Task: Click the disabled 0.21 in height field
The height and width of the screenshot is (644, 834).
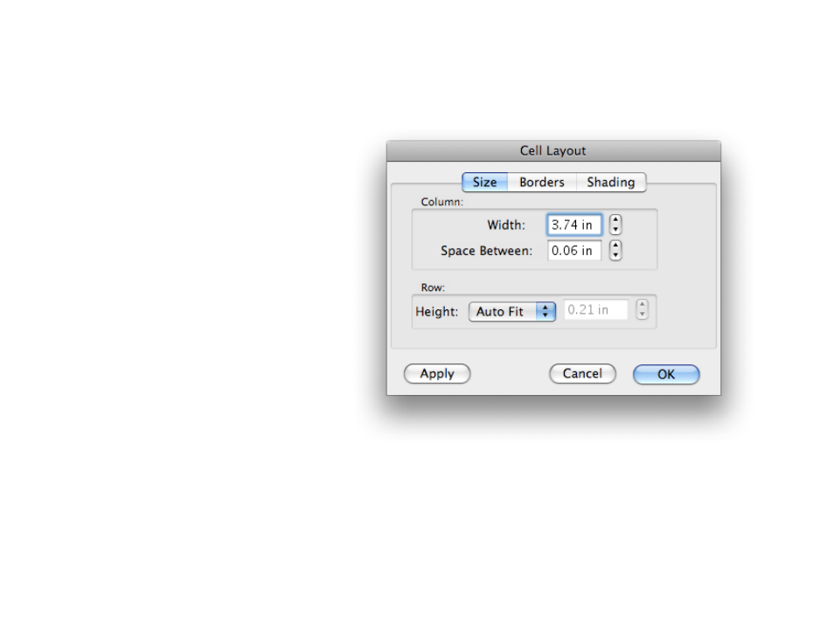Action: point(595,309)
